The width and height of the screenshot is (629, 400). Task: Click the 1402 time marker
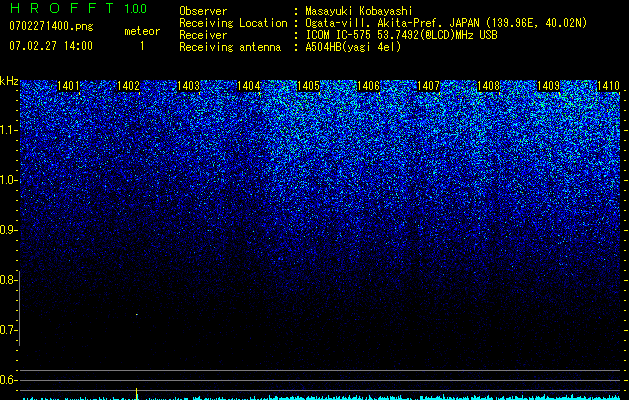pyautogui.click(x=128, y=86)
